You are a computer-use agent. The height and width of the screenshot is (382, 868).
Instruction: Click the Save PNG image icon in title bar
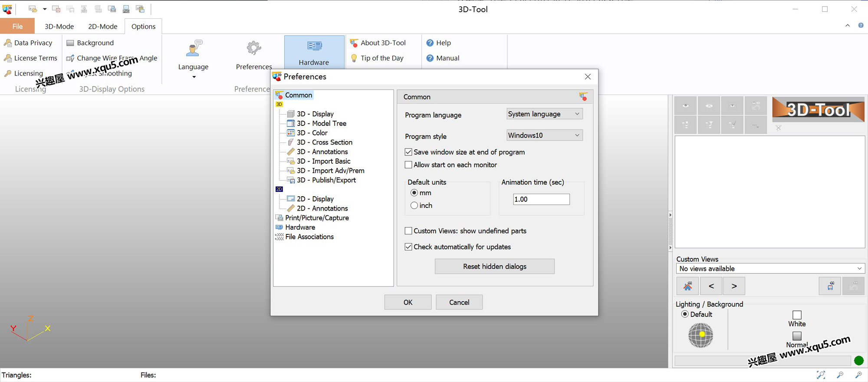click(126, 9)
